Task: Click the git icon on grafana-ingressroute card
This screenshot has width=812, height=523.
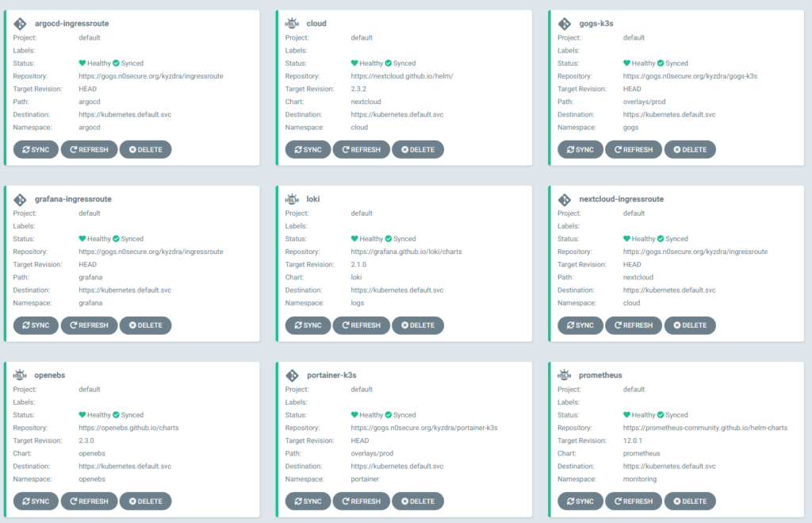Action: click(20, 199)
